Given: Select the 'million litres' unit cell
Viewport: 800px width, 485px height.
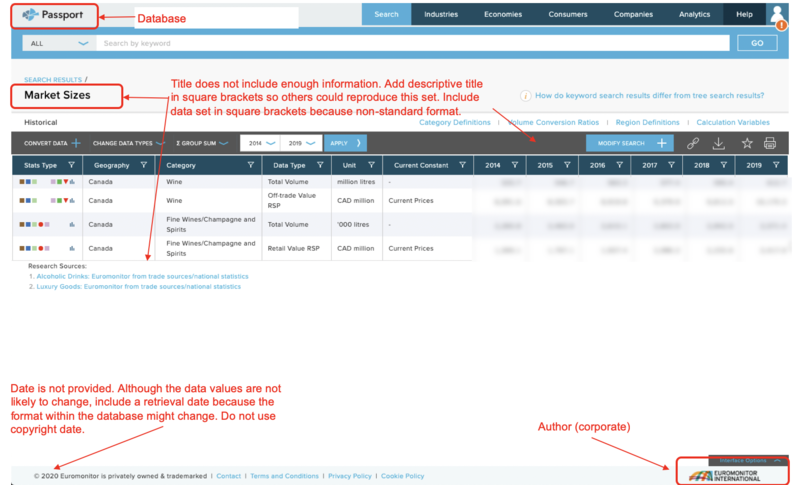Looking at the screenshot, I should [x=356, y=182].
